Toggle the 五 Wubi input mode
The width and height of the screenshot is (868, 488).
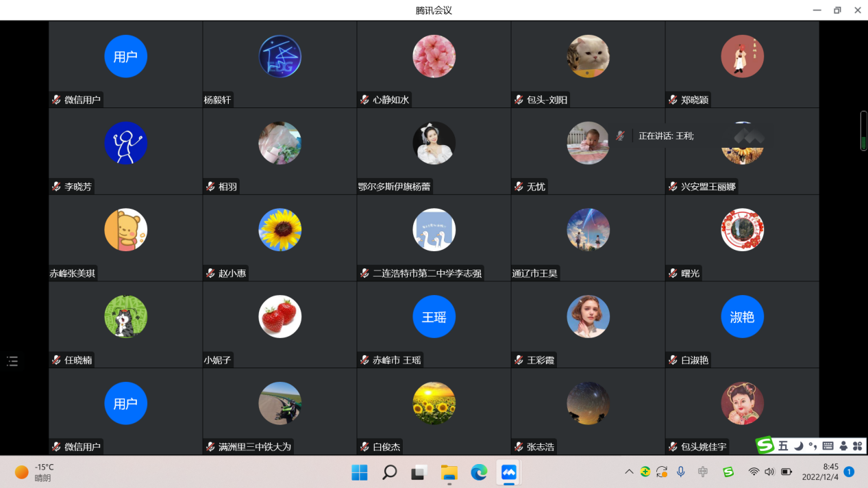pyautogui.click(x=782, y=446)
